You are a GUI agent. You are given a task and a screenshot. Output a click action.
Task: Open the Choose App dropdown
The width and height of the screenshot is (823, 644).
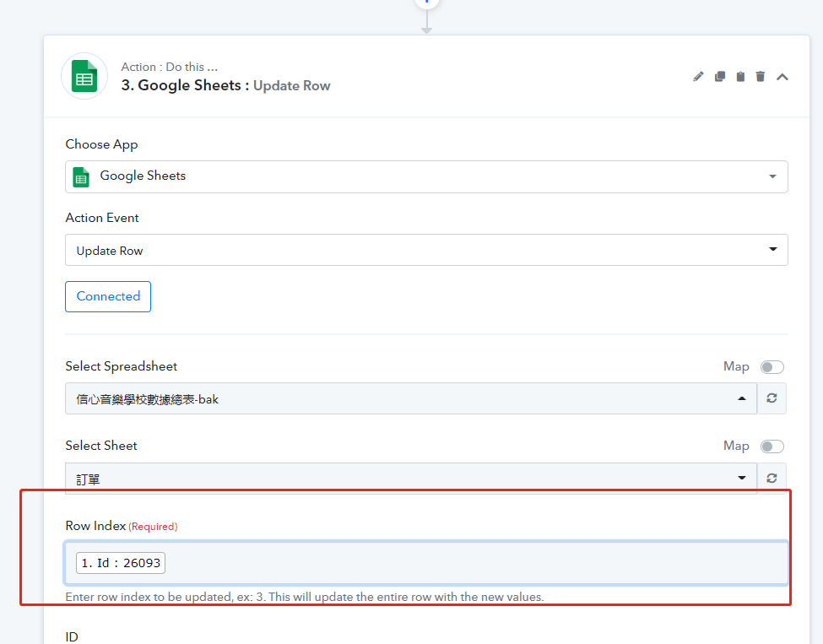(x=426, y=176)
